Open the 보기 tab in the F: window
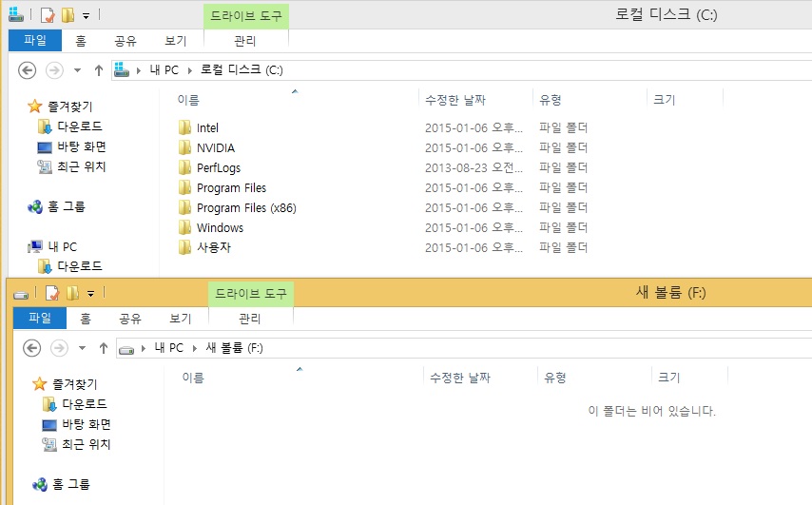Image resolution: width=812 pixels, height=505 pixels. pos(181,319)
